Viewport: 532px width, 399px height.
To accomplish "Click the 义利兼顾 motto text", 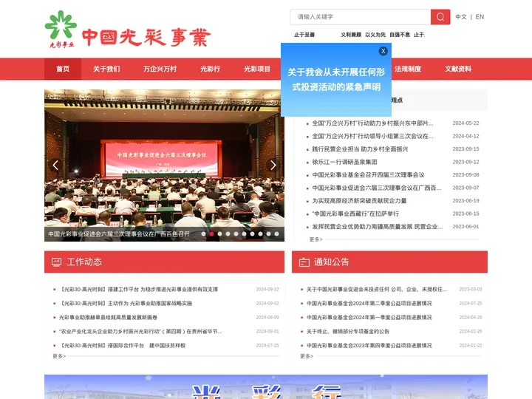I will (x=351, y=35).
